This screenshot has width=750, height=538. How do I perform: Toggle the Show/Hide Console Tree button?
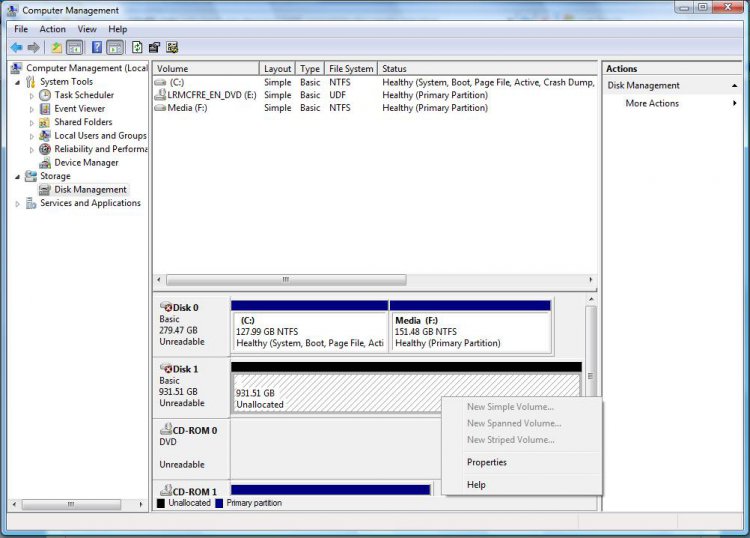coord(75,47)
